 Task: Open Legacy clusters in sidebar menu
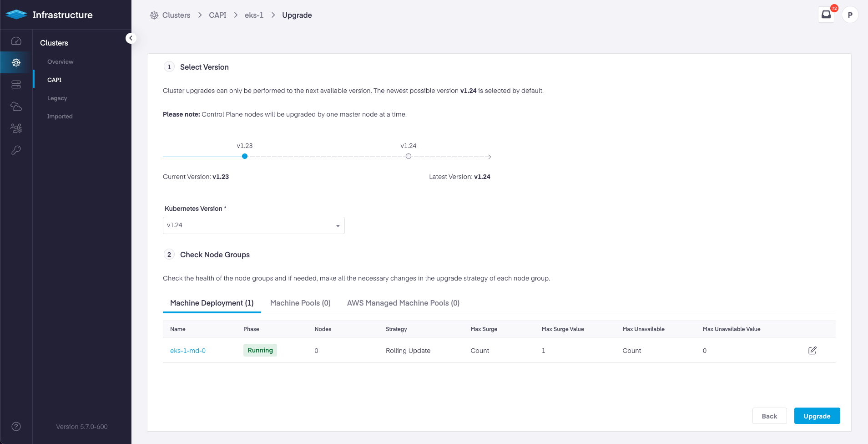tap(57, 98)
